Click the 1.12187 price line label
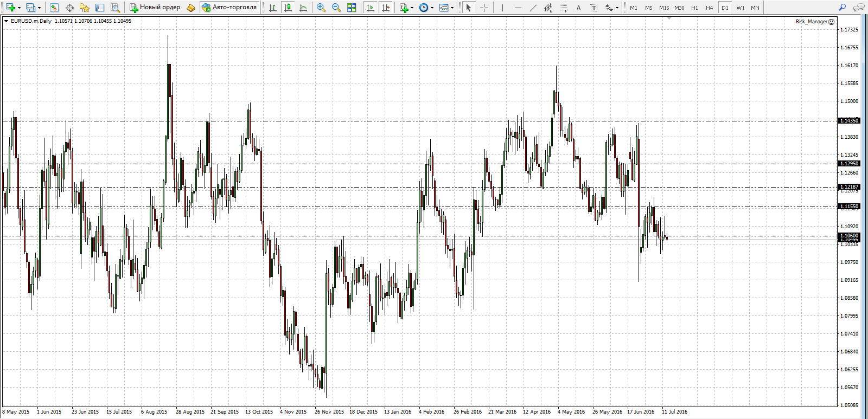 click(849, 187)
